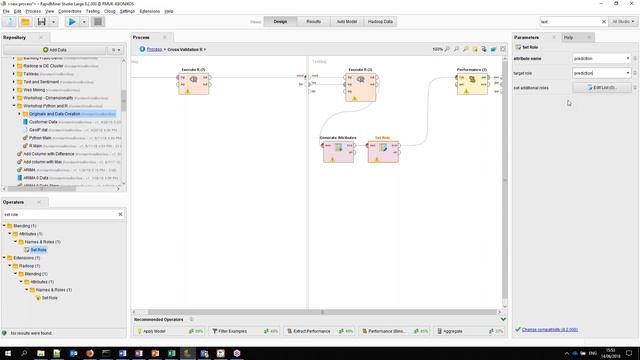Image resolution: width=640 pixels, height=360 pixels.
Task: Select the Execute R (2) operator
Action: coord(193,84)
